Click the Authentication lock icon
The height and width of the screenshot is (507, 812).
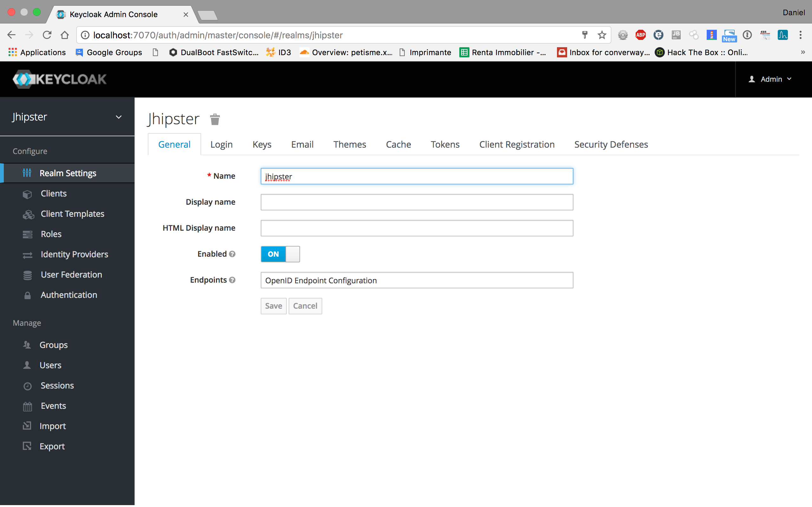(x=27, y=295)
